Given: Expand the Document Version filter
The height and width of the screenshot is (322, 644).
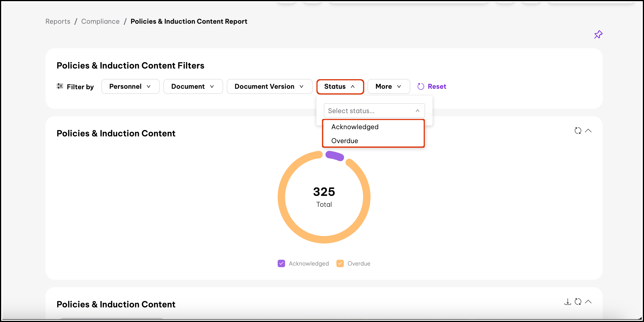Looking at the screenshot, I should tap(269, 86).
